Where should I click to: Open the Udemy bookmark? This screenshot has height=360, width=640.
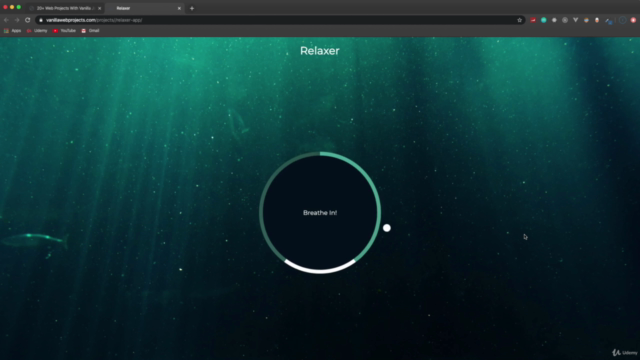[37, 31]
